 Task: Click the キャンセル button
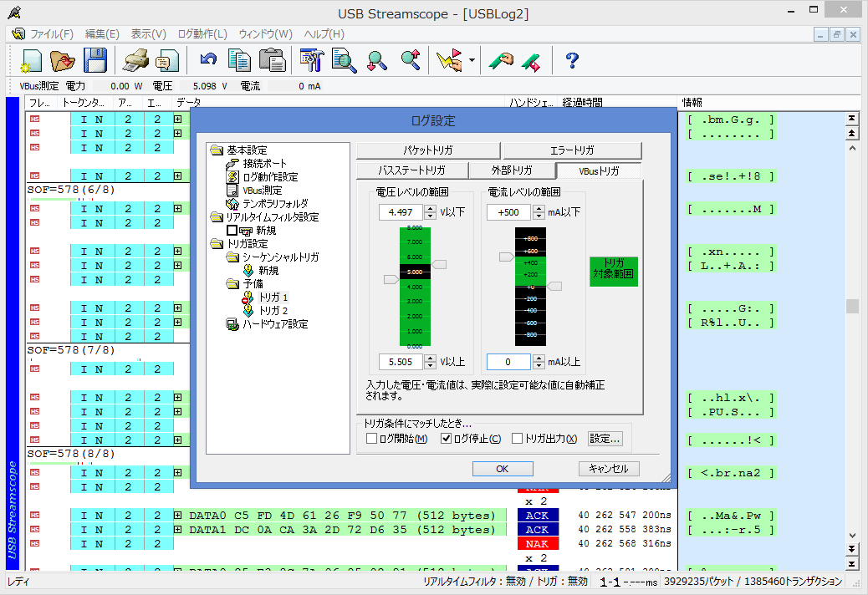coord(609,469)
